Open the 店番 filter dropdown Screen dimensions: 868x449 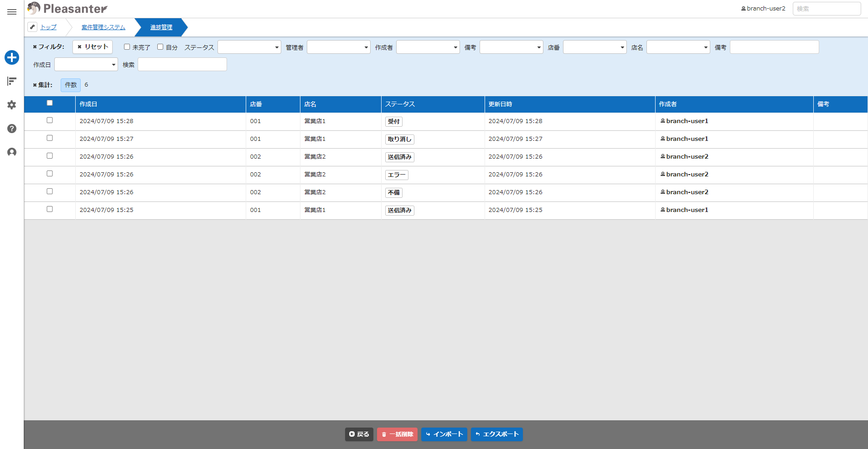click(595, 47)
